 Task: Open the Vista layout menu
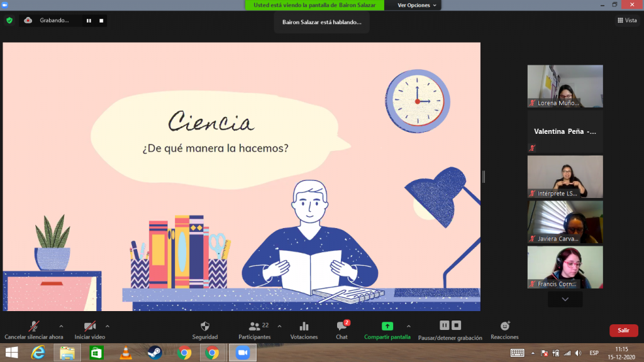(x=626, y=20)
